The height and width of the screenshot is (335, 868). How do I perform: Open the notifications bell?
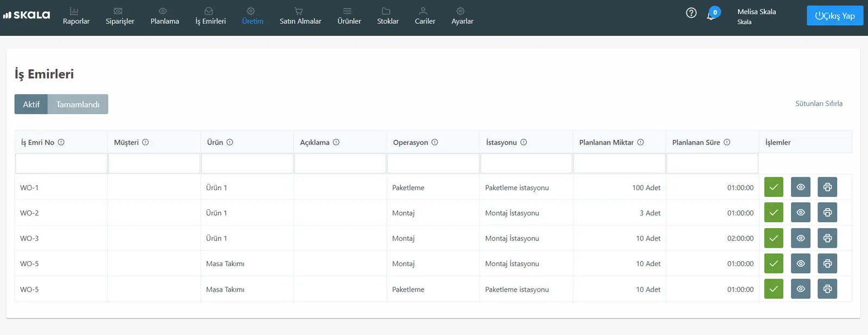coord(711,15)
